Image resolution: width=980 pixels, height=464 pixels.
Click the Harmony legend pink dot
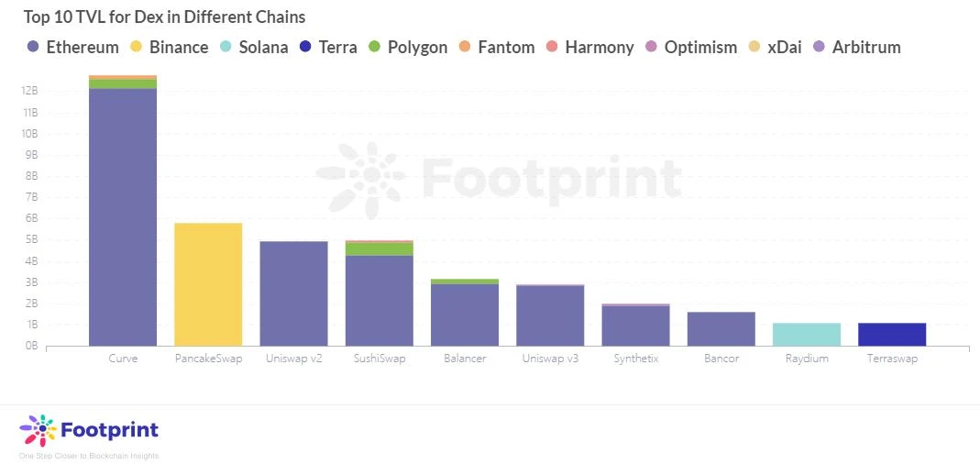point(553,47)
